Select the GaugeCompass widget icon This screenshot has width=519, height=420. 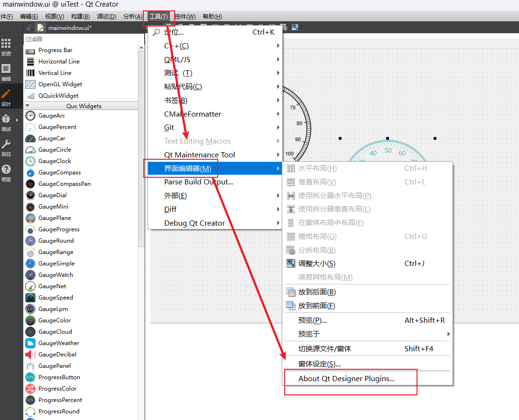click(x=30, y=173)
